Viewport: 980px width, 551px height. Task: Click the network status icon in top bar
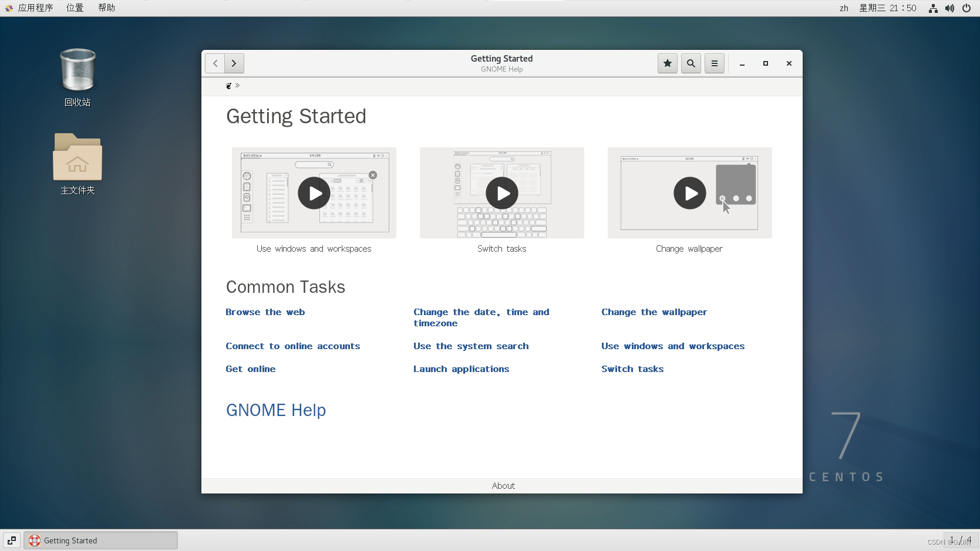click(933, 8)
